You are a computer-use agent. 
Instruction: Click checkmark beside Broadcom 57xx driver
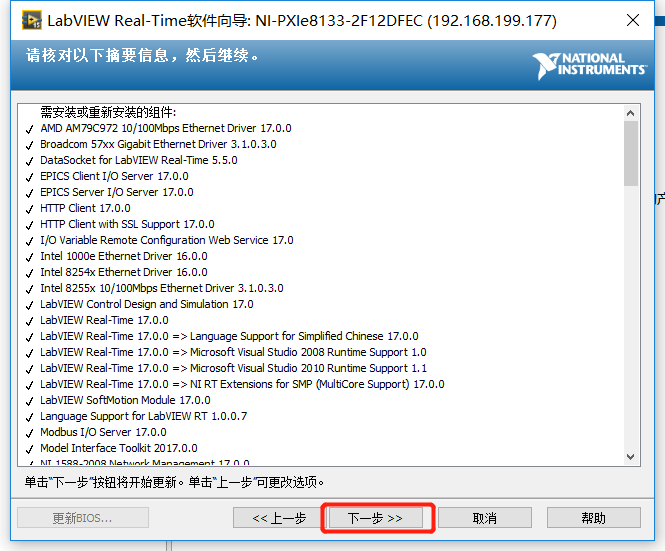tap(29, 145)
